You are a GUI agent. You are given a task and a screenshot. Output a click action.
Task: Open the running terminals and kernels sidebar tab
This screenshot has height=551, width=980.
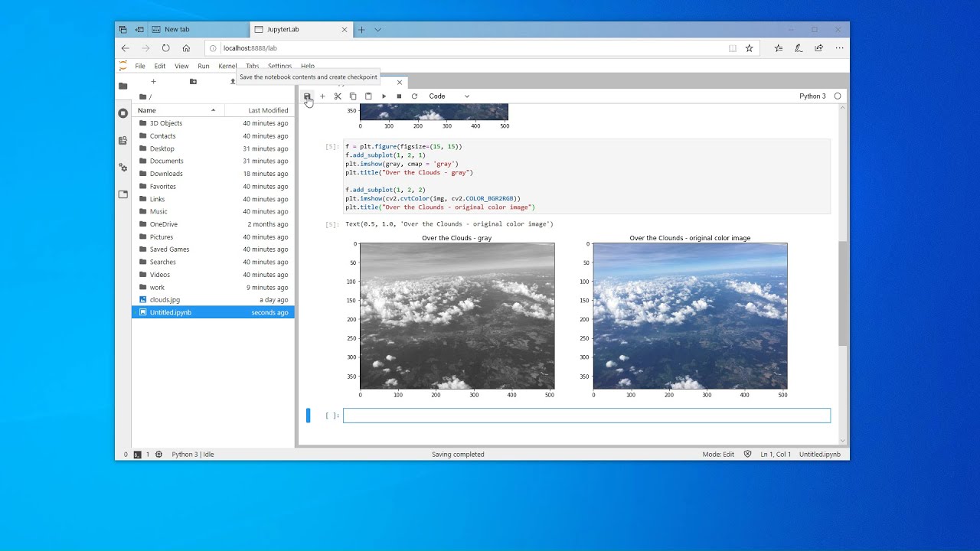pyautogui.click(x=123, y=113)
